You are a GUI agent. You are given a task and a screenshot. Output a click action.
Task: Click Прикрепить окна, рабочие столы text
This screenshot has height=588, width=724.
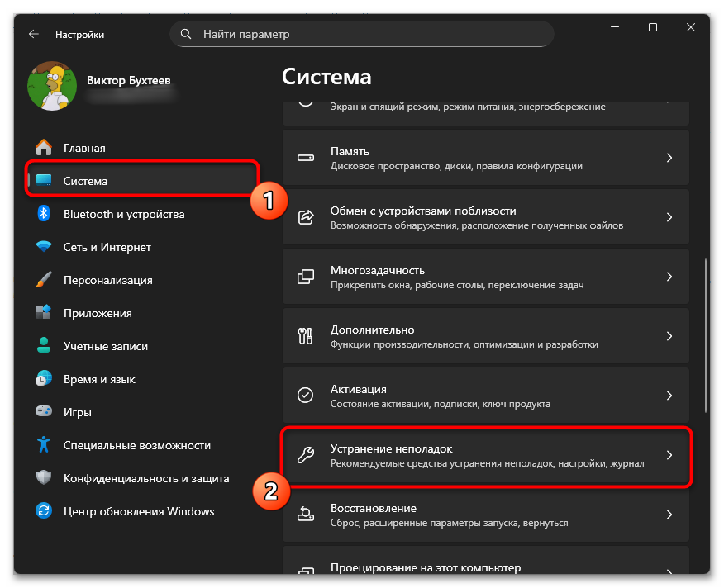point(457,285)
